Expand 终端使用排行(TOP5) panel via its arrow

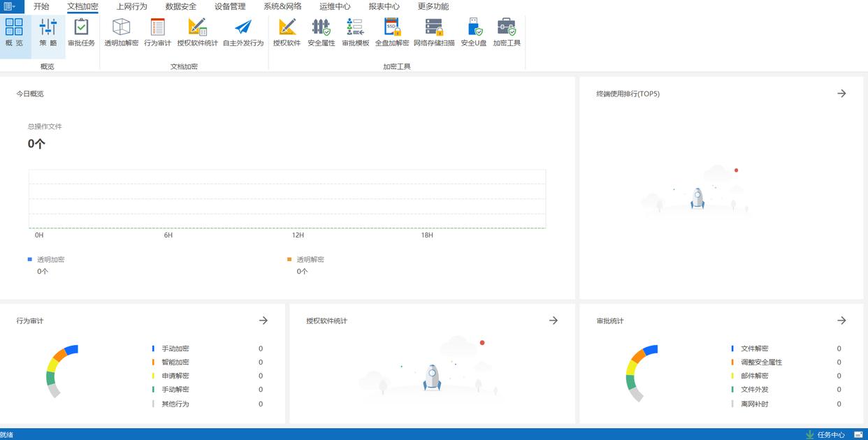tap(841, 94)
